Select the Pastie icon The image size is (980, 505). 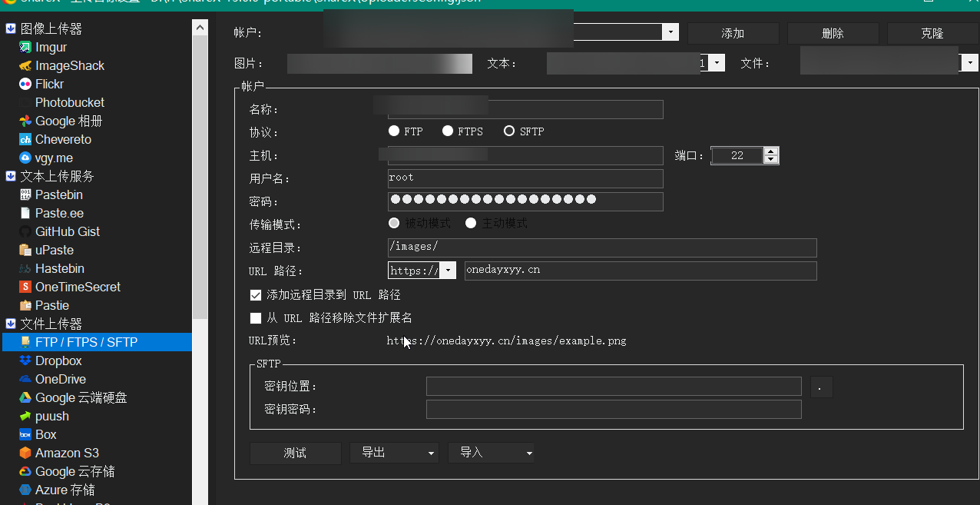tap(25, 306)
